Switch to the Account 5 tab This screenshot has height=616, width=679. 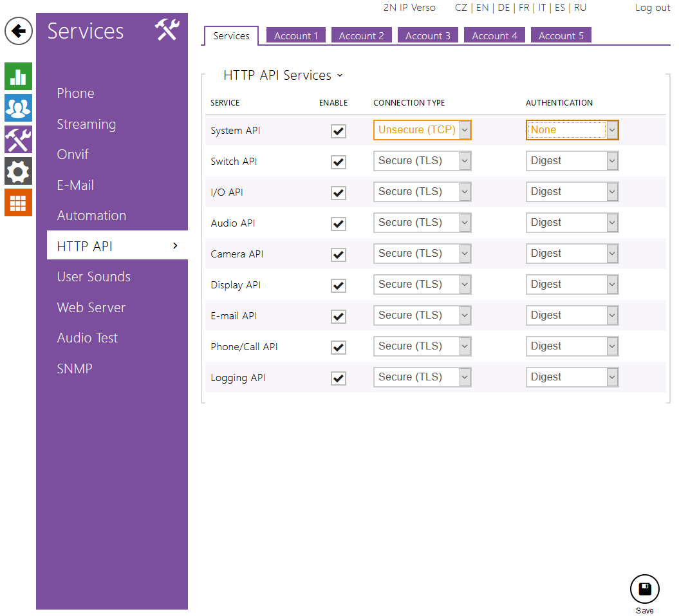(561, 35)
